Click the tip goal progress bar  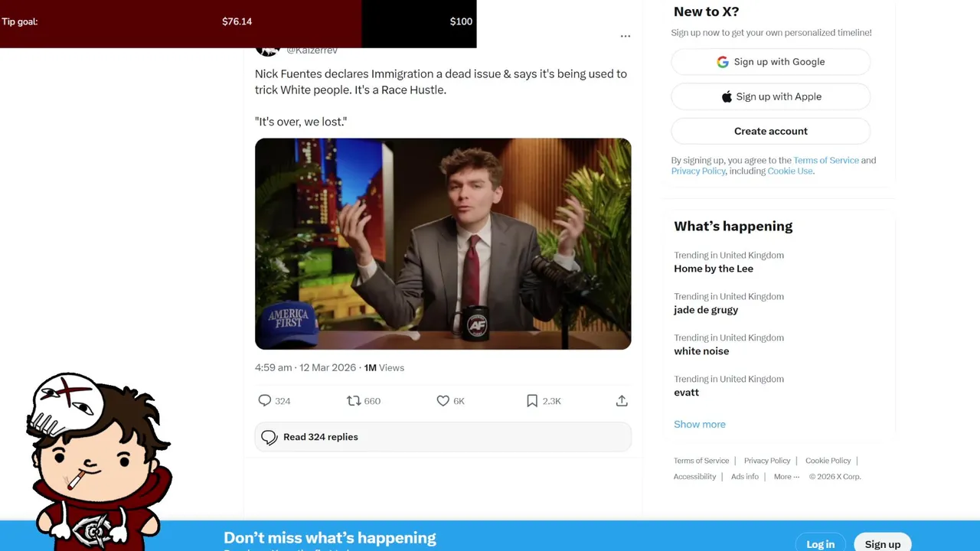238,24
